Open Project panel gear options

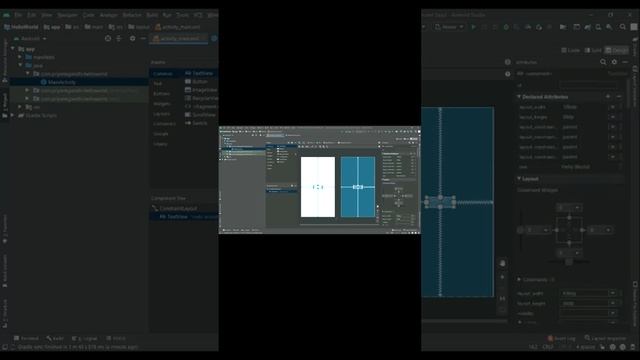point(132,38)
